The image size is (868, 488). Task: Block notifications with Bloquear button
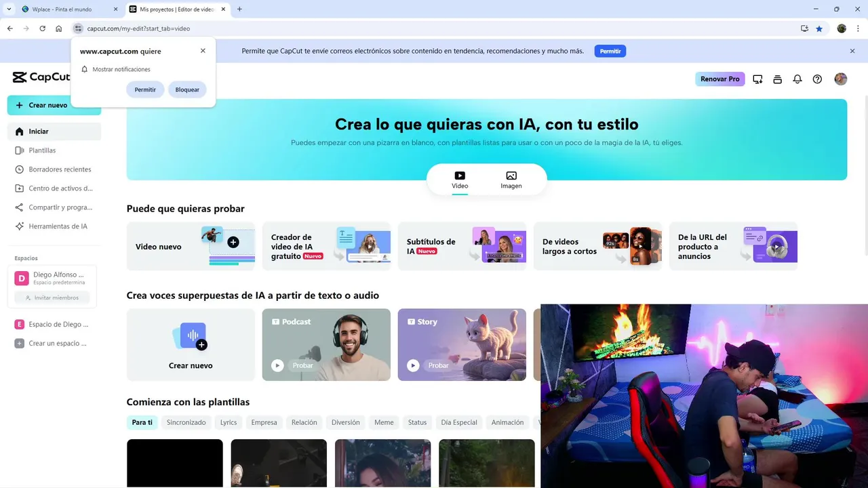[187, 89]
